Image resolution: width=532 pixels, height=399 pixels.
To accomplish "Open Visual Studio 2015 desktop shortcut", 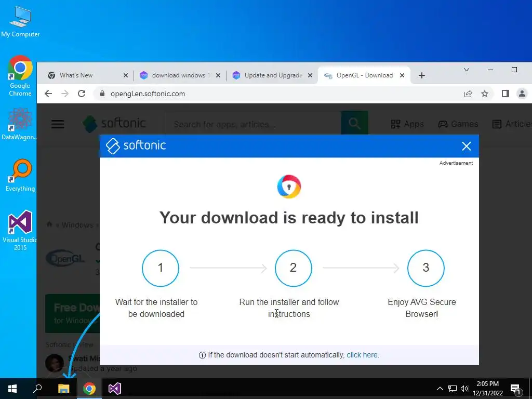I will tap(20, 230).
